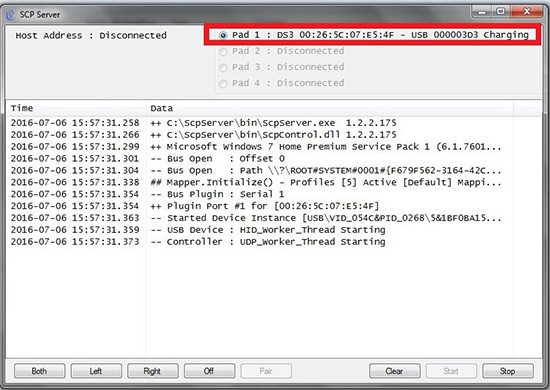
Task: Clear the log with the Clear button
Action: point(395,371)
